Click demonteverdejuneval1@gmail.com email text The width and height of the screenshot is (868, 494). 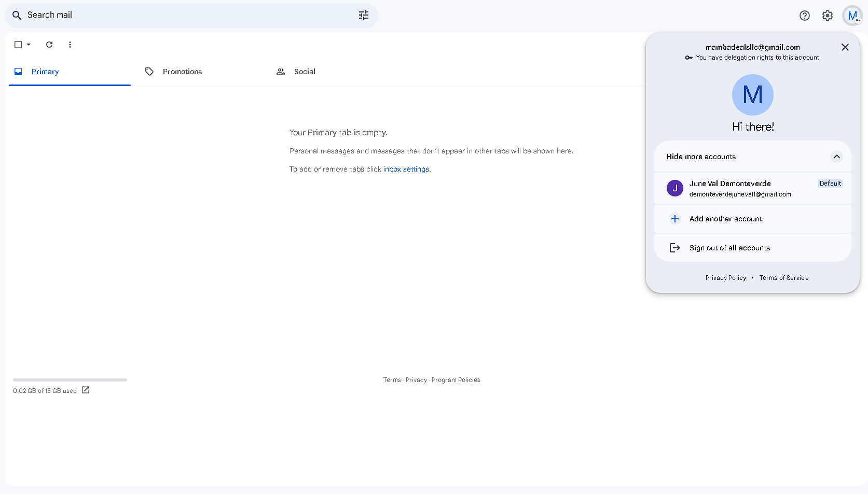(x=740, y=194)
